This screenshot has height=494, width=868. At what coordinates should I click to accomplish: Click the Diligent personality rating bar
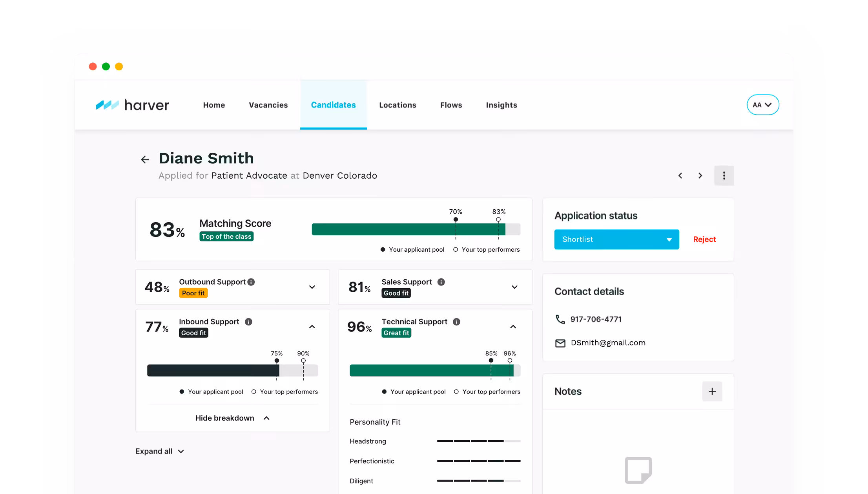coord(479,481)
